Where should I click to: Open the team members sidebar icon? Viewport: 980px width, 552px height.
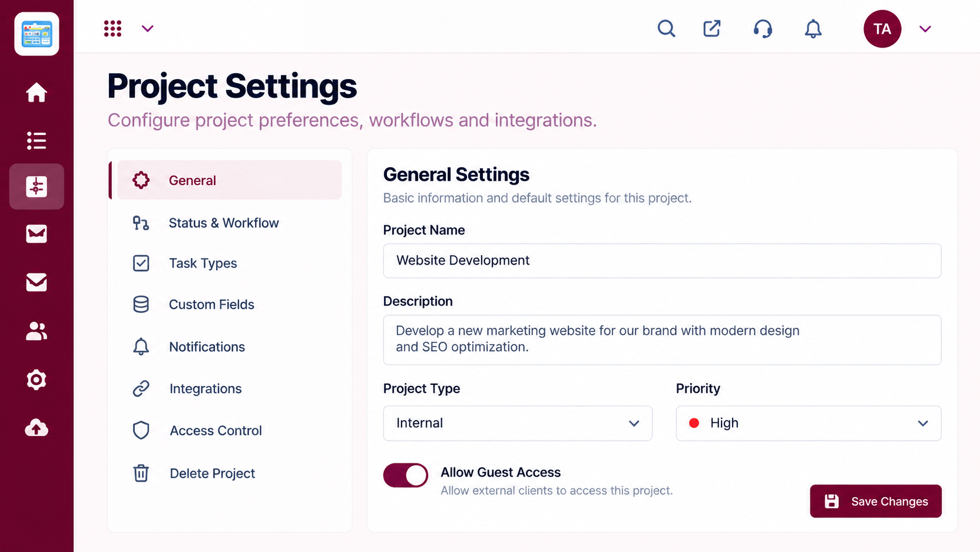point(36,331)
